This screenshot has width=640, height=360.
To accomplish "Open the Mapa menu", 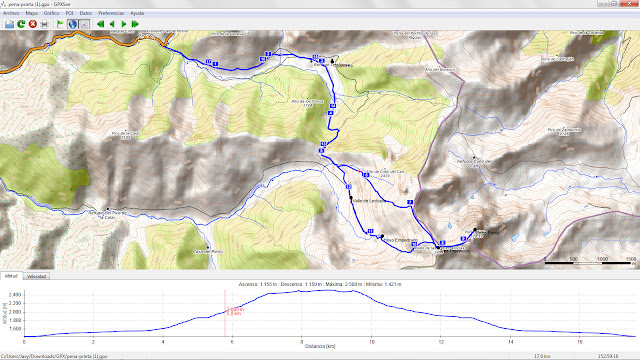I will (x=31, y=13).
